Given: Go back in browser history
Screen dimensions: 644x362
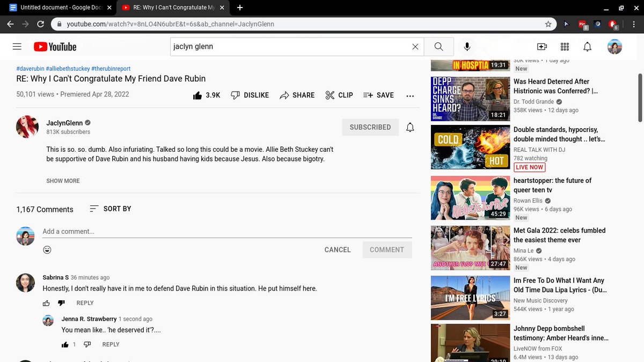Looking at the screenshot, I should point(10,24).
